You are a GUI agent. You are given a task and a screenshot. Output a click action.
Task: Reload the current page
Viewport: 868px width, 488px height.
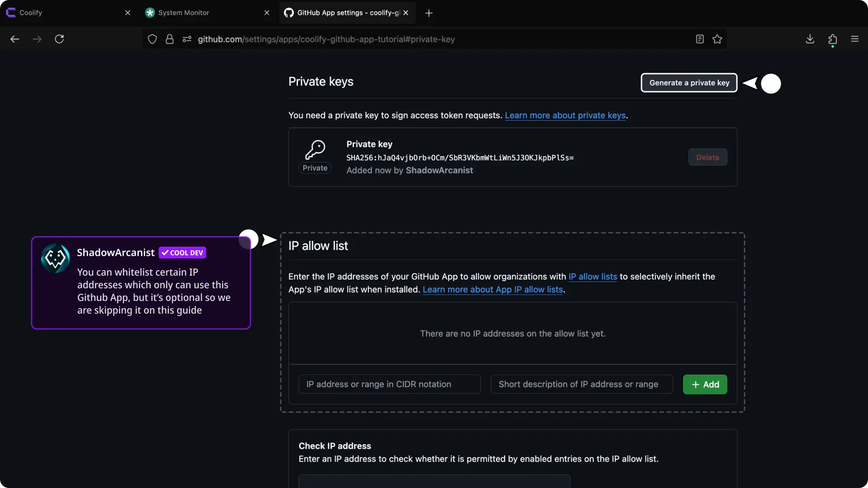pyautogui.click(x=59, y=39)
